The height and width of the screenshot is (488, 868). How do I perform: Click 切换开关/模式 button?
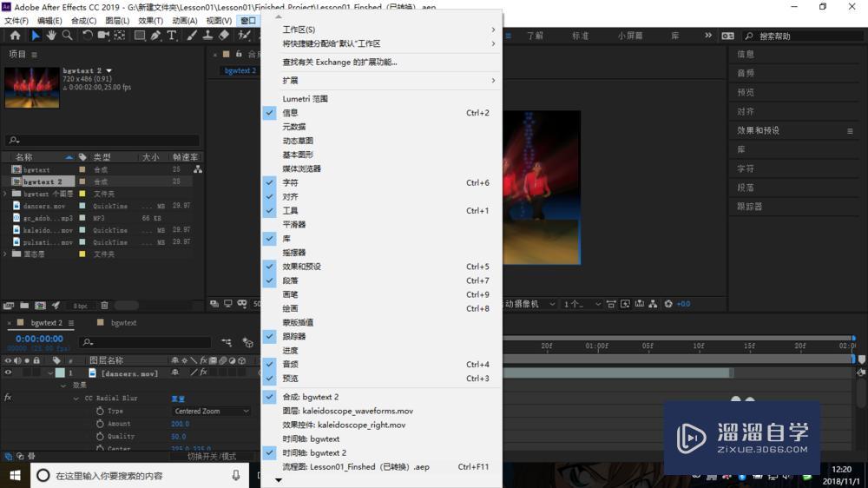[x=212, y=457]
